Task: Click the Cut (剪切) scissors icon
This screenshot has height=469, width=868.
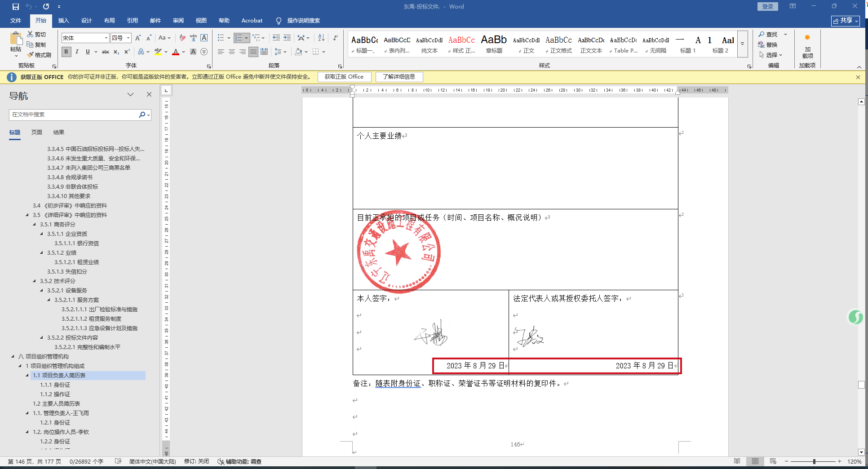Action: 30,34
